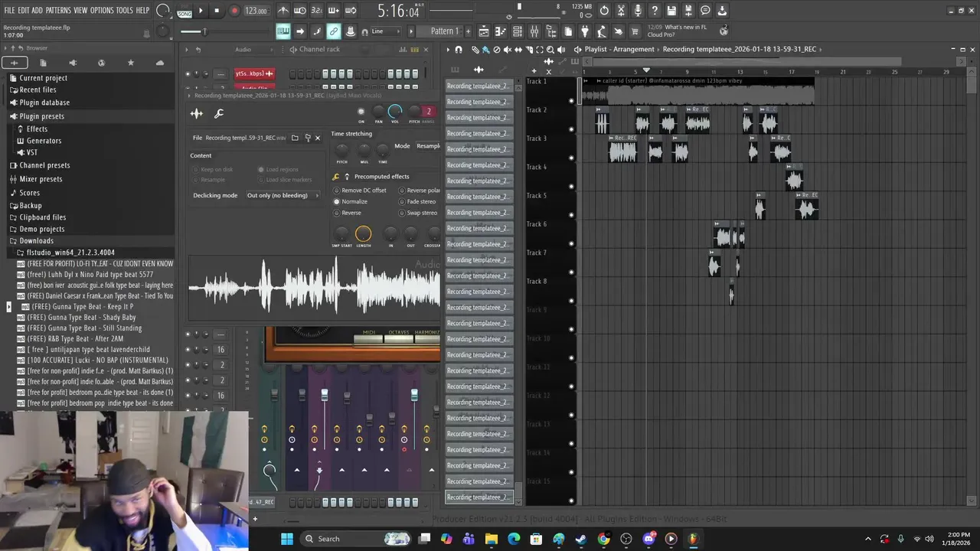Expand the Mixer presets folder

(x=41, y=179)
